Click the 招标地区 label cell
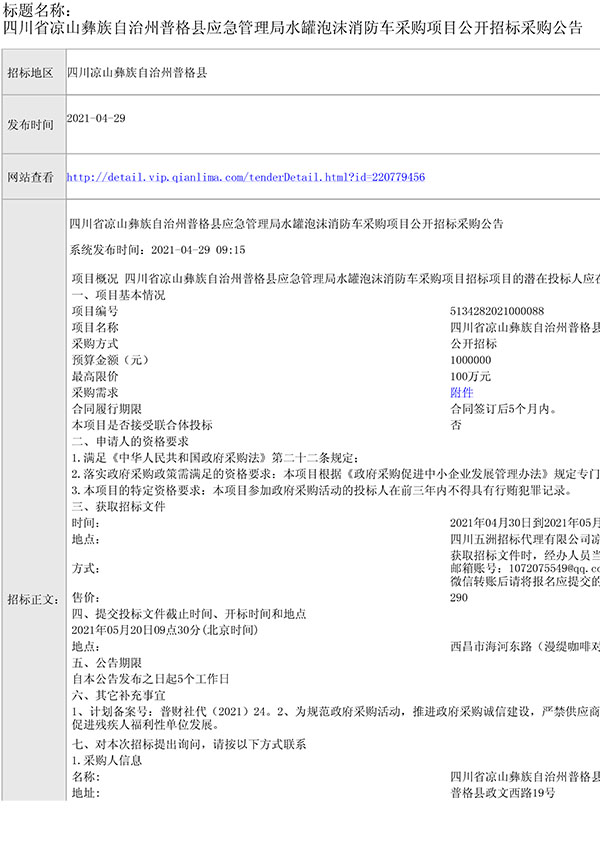This screenshot has width=600, height=841. pyautogui.click(x=31, y=75)
